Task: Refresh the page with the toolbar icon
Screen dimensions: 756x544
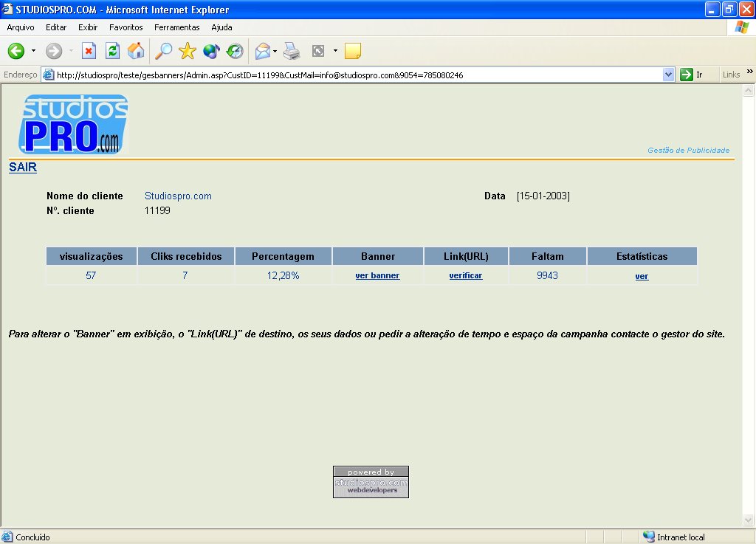Action: click(112, 51)
